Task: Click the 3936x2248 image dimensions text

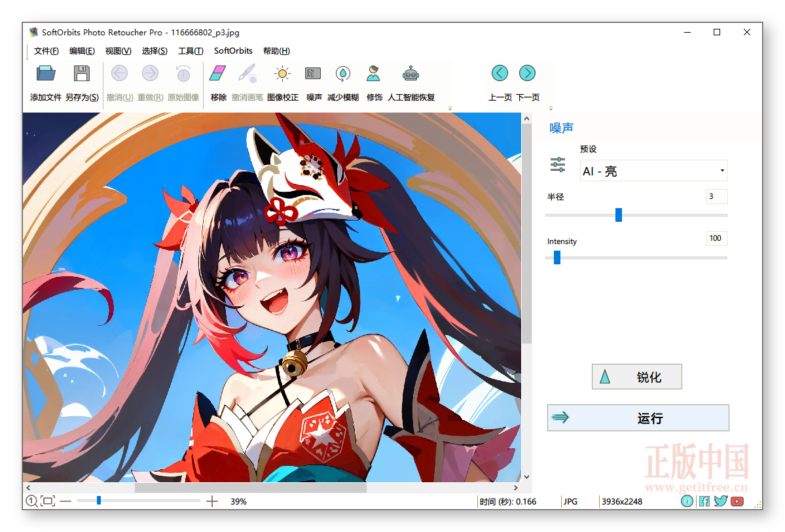Action: pos(622,501)
